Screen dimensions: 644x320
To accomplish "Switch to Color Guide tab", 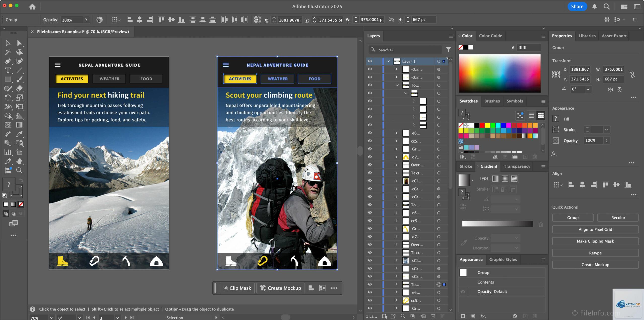I will point(490,36).
